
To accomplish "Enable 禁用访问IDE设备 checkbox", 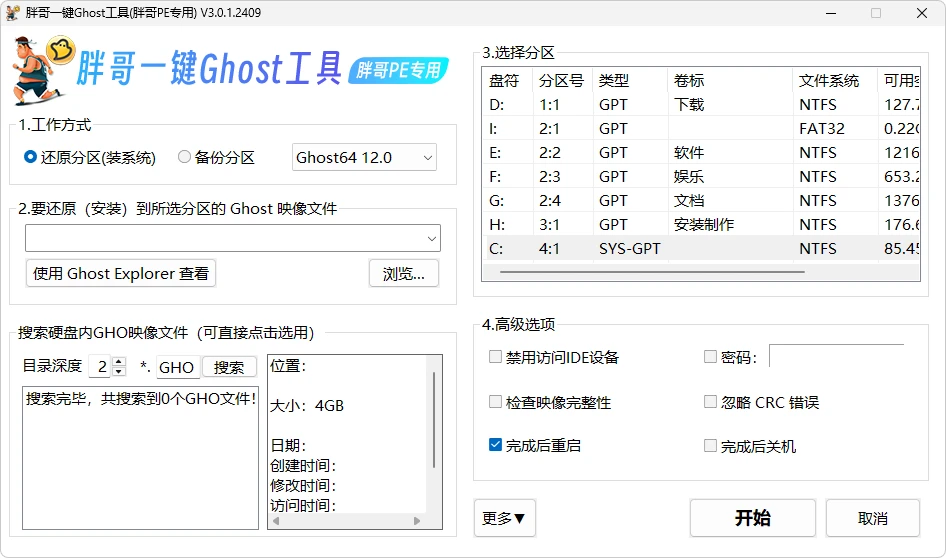I will (x=496, y=357).
